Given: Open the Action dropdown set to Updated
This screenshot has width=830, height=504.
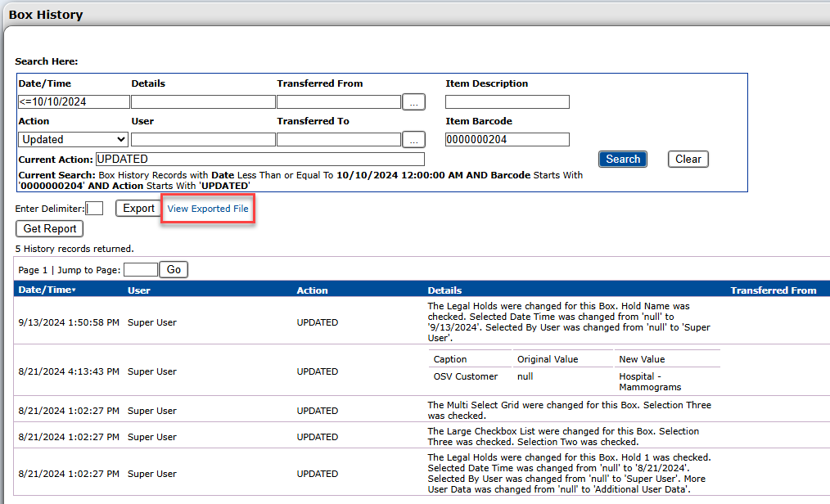Looking at the screenshot, I should pyautogui.click(x=73, y=140).
